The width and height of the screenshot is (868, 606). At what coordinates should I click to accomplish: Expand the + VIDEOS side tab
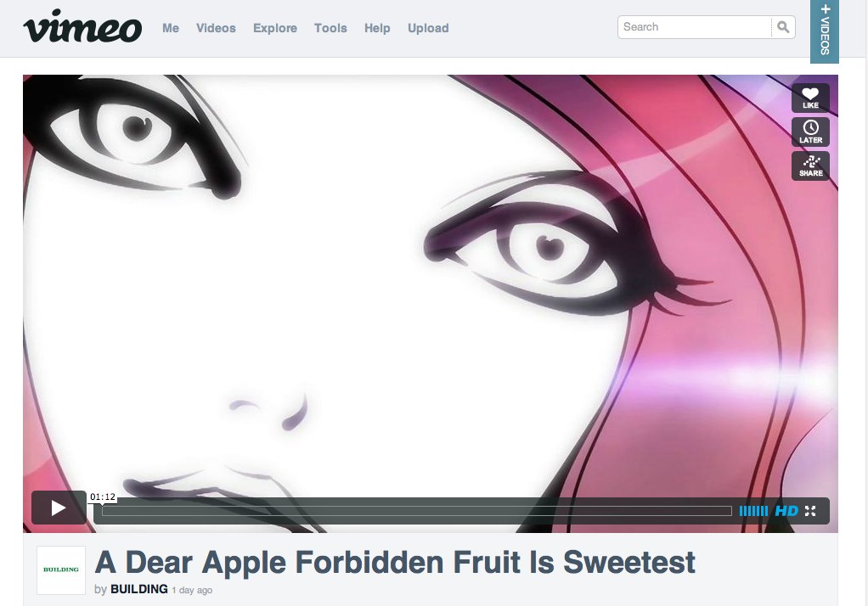point(825,31)
